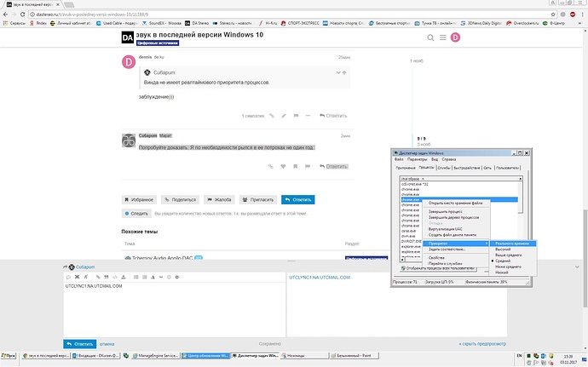Image resolution: width=588 pixels, height=367 pixels.
Task: Flag dennis's post with flag icon
Action: (x=296, y=116)
